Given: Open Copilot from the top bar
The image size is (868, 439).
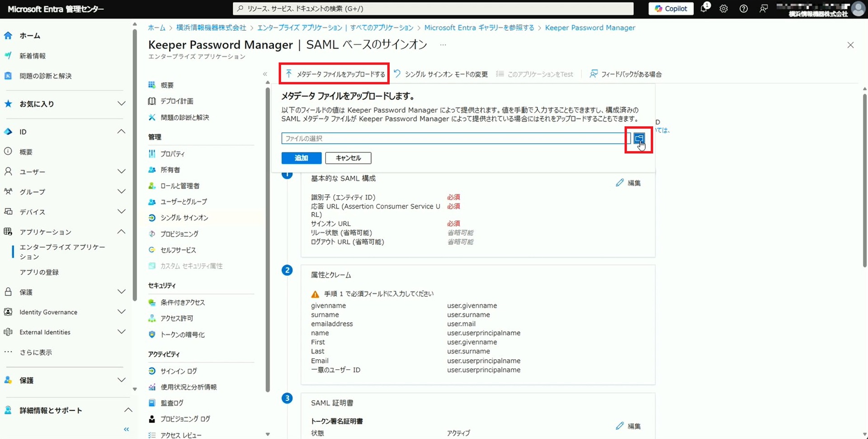Looking at the screenshot, I should (671, 9).
